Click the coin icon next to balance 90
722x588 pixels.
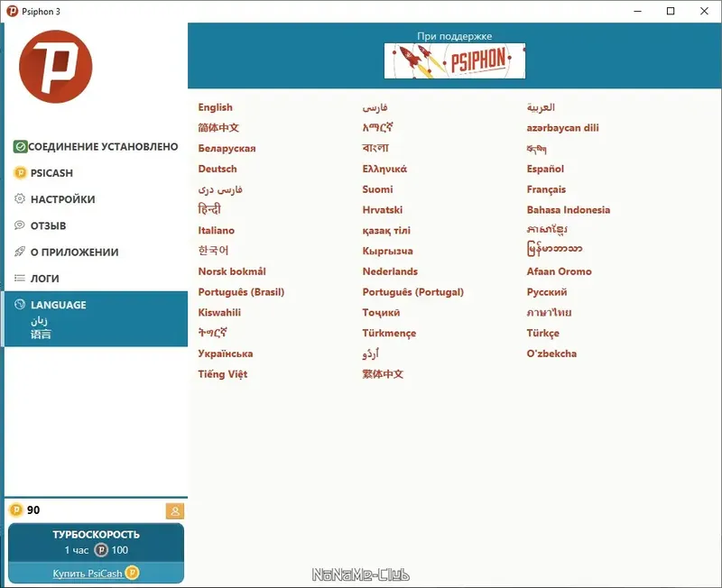[16, 510]
